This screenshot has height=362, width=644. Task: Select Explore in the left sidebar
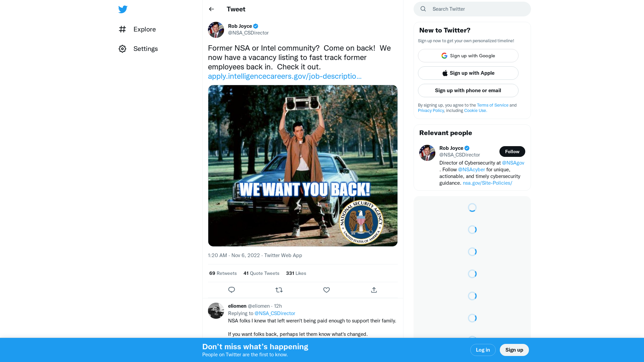144,29
